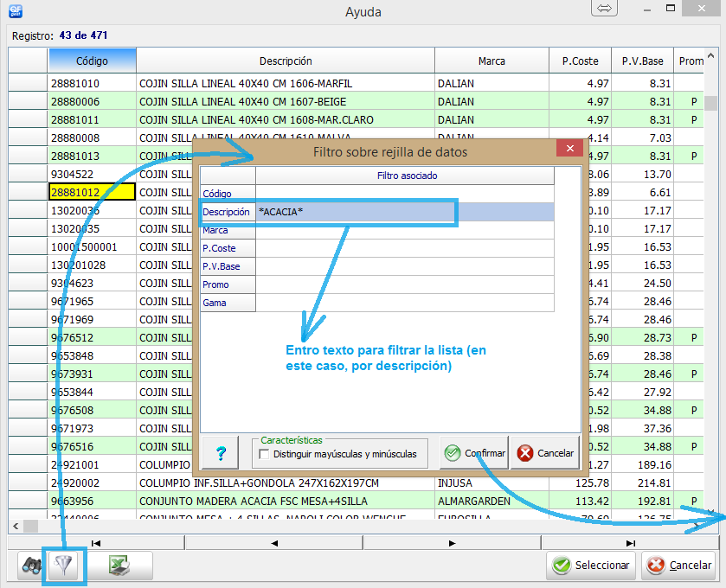726x588 pixels.
Task: Select row CONJUNTO MADERA ACACIA FSC MESA+4SILLA
Action: click(x=286, y=501)
